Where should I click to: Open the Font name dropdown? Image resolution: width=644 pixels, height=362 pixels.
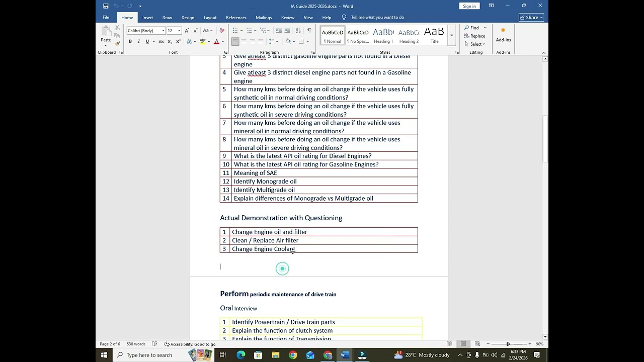pos(163,31)
